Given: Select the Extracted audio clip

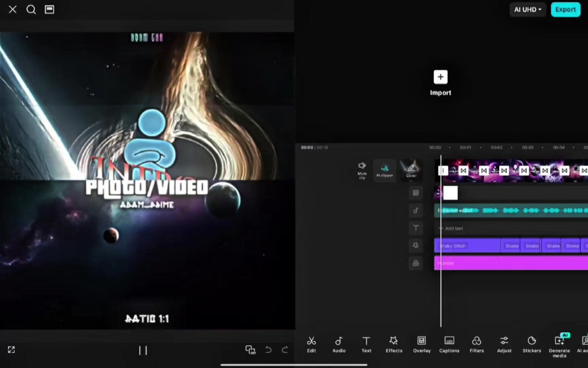Looking at the screenshot, I should click(x=511, y=211).
